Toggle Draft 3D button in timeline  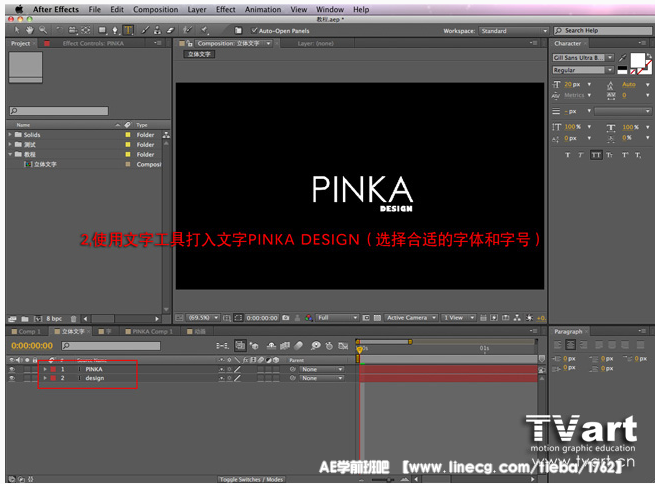click(x=254, y=346)
